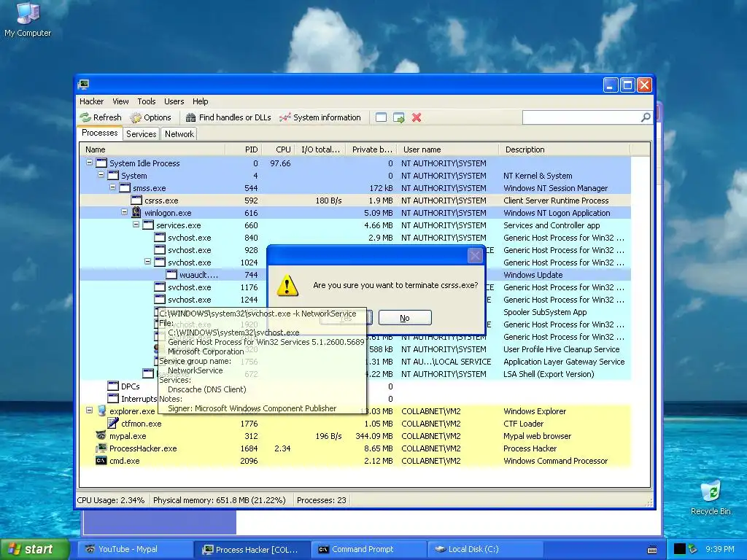Select the svchost.exe PID 840 row
Image resolution: width=747 pixels, height=560 pixels.
[355, 237]
